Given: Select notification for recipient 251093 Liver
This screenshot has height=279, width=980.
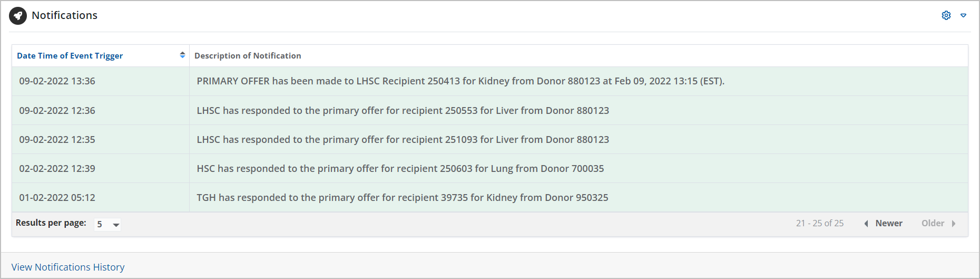Looking at the screenshot, I should [403, 140].
